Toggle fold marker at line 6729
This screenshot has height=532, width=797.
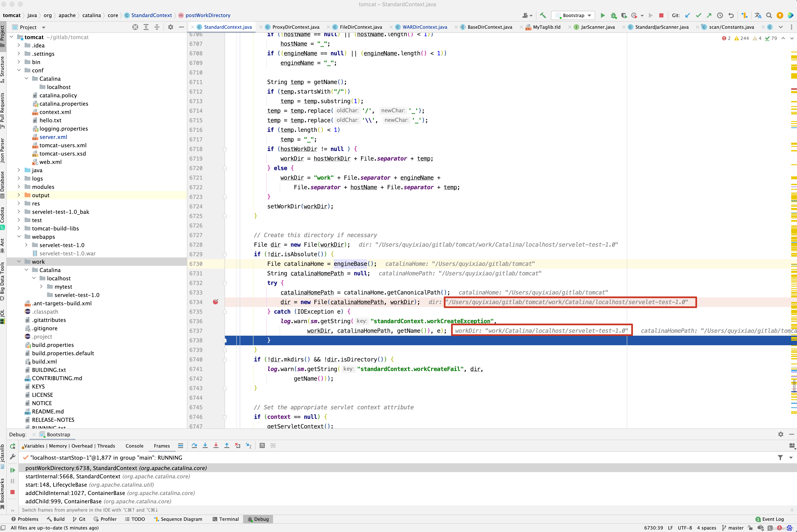[225, 255]
